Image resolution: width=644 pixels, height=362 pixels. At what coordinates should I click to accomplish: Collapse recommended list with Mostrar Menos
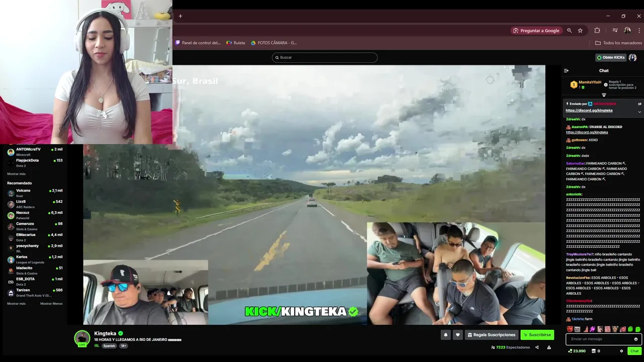[x=51, y=304]
